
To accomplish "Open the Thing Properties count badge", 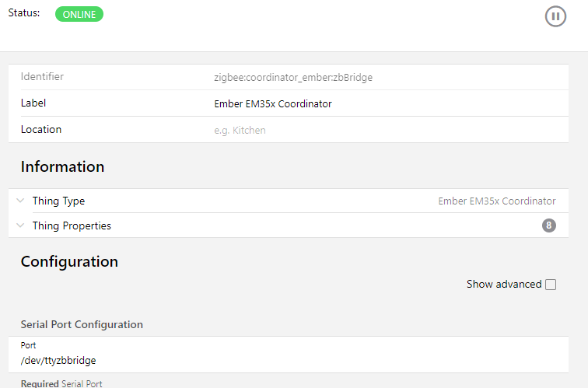I will [x=548, y=225].
